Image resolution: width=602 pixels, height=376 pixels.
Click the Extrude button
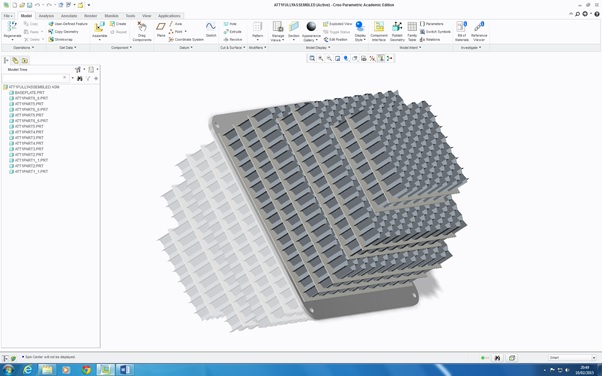coord(233,31)
